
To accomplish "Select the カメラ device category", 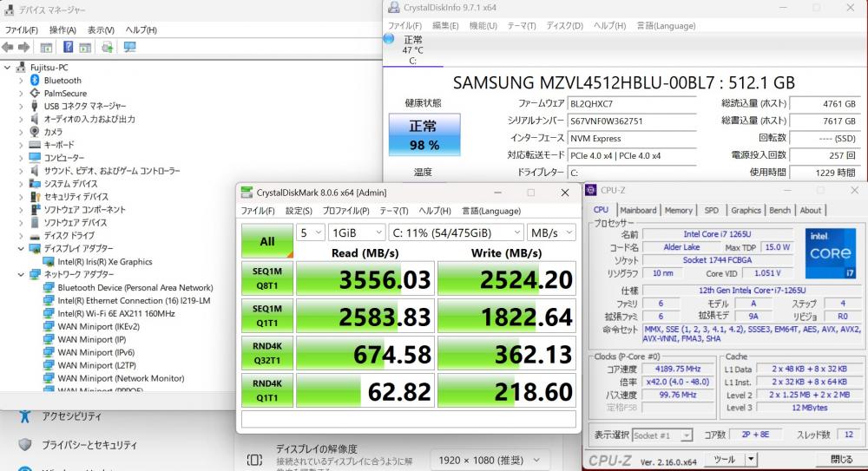I will [x=53, y=132].
